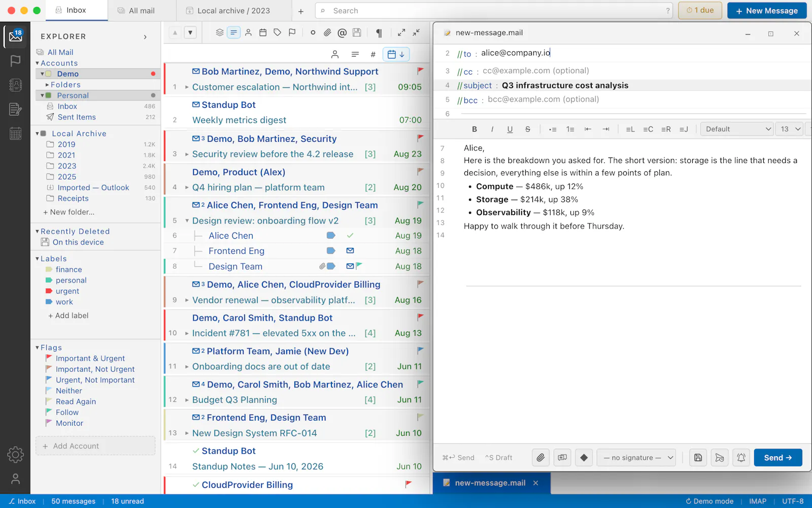Toggle the pilcrow paragraph marks icon
The image size is (812, 508).
point(379,33)
